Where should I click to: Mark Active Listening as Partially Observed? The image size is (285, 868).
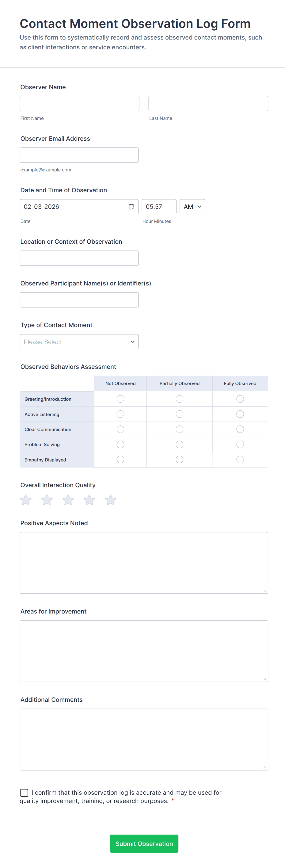[x=179, y=414]
